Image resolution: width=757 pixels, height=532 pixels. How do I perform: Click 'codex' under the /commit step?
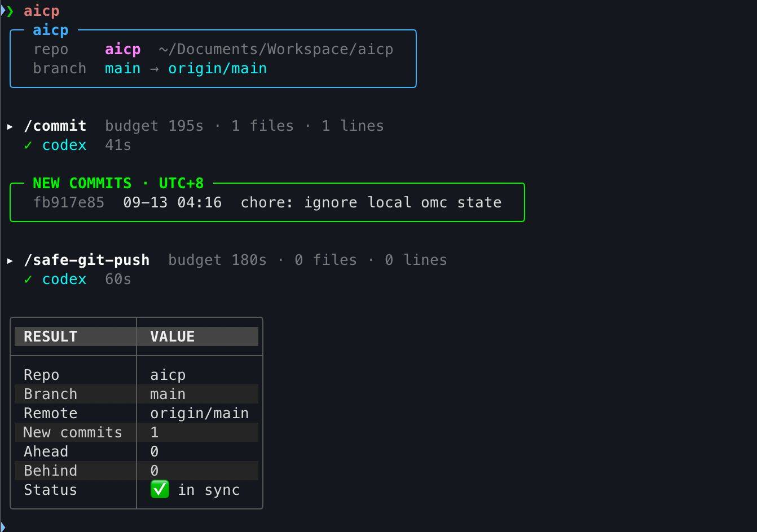pyautogui.click(x=64, y=145)
